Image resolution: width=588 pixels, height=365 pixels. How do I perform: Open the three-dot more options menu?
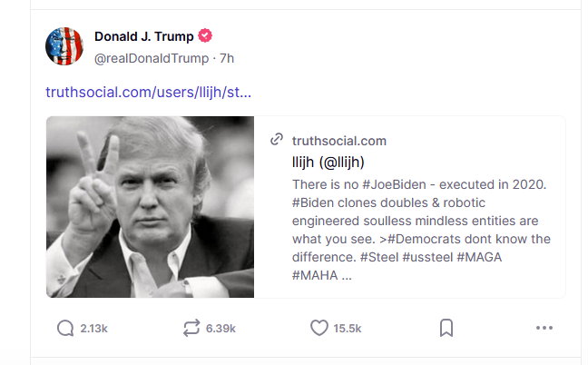[x=544, y=328]
